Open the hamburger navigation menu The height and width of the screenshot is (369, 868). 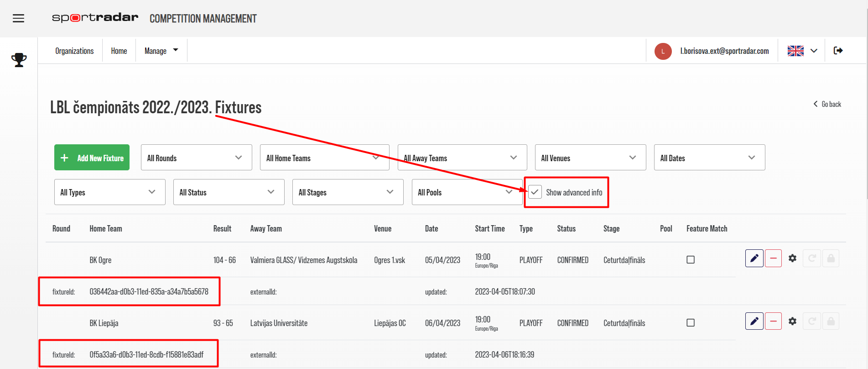pyautogui.click(x=18, y=18)
